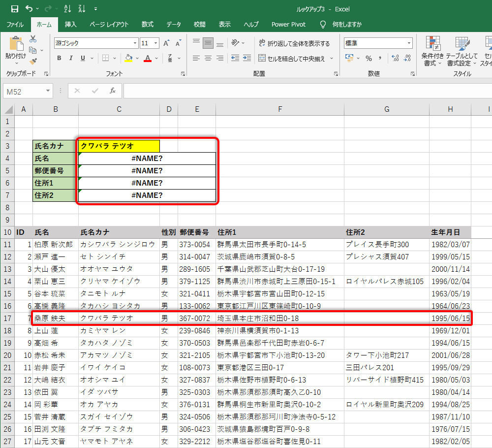Expand the 標準 number format dropdown
Image resolution: width=492 pixels, height=448 pixels.
click(x=409, y=43)
